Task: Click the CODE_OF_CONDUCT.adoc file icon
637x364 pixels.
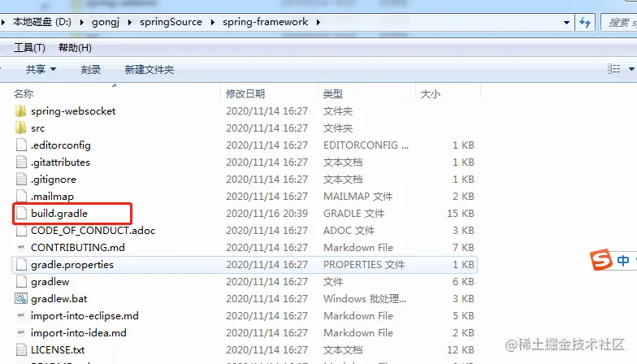Action: [x=21, y=231]
